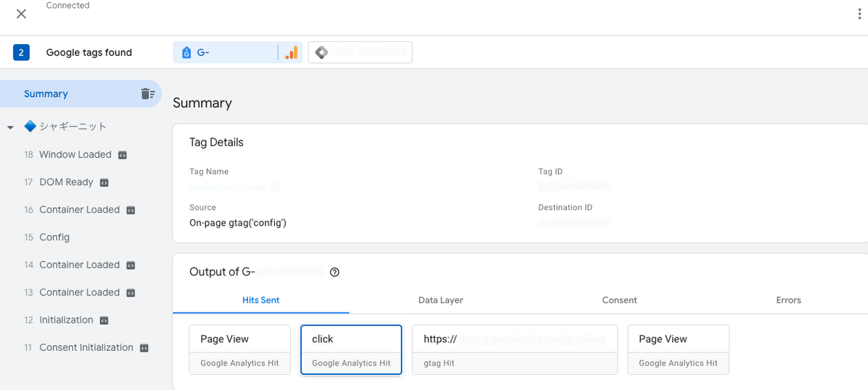Viewport: 868px width, 390px height.
Task: Switch to the Errors tab
Action: click(788, 300)
